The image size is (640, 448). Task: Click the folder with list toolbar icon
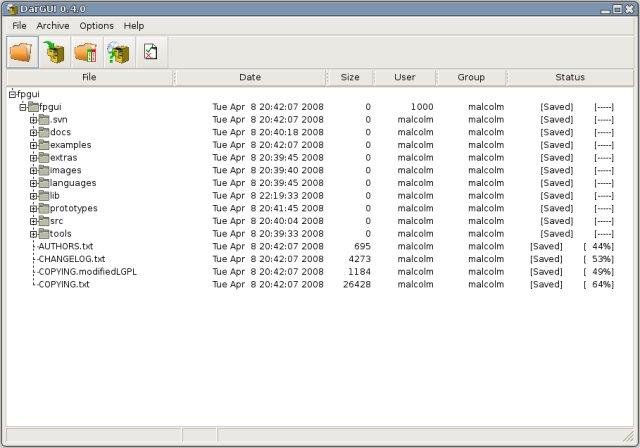coord(86,52)
